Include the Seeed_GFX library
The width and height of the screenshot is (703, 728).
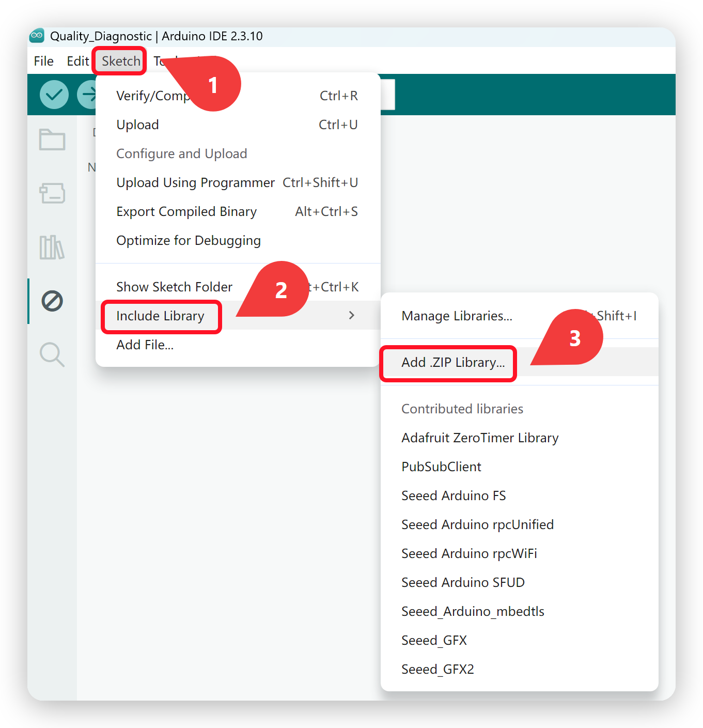520,640
